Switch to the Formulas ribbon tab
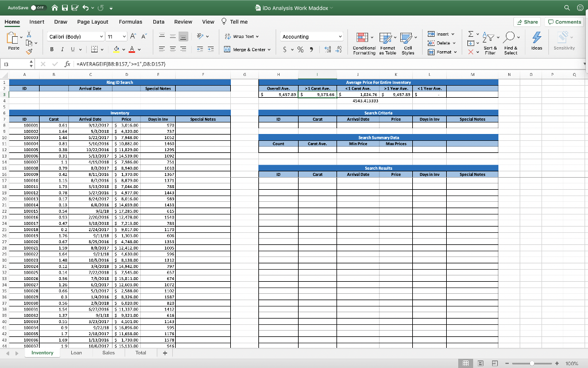The height and width of the screenshot is (368, 588). [x=131, y=21]
